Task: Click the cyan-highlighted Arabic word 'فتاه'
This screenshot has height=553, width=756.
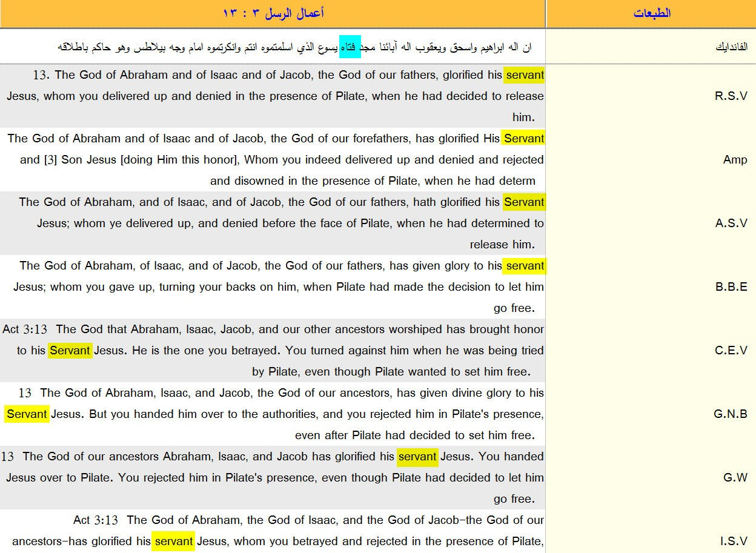Action: point(350,47)
